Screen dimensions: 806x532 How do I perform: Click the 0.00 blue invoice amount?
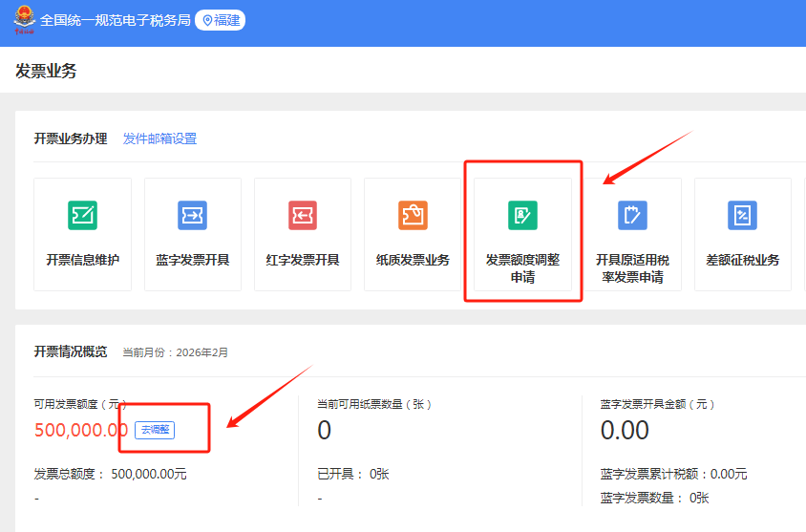[x=625, y=430]
